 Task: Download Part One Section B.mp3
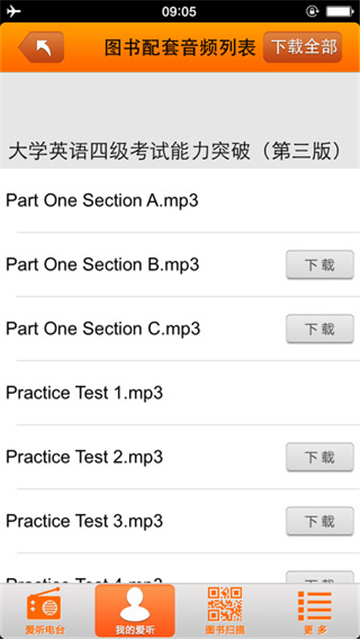[x=320, y=265]
